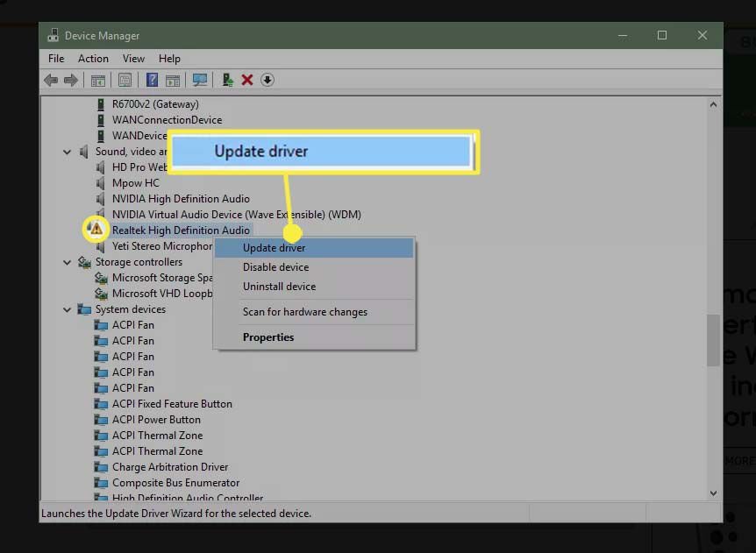Select ACPI Power Button
The height and width of the screenshot is (553, 756).
(156, 420)
